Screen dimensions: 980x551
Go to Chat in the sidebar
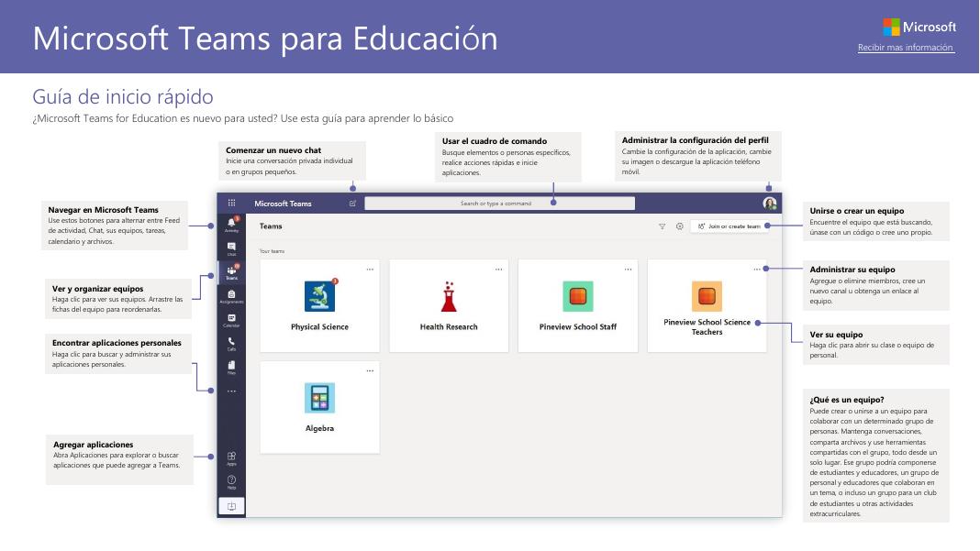pyautogui.click(x=231, y=248)
